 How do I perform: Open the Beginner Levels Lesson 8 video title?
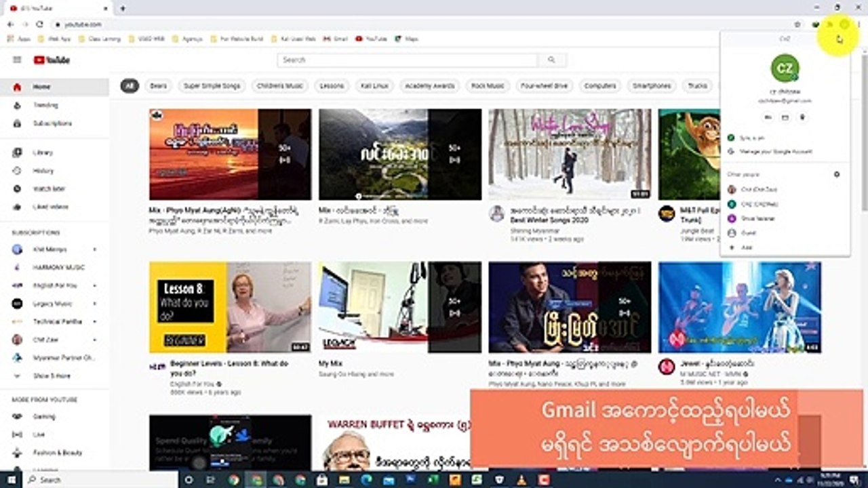tap(229, 368)
